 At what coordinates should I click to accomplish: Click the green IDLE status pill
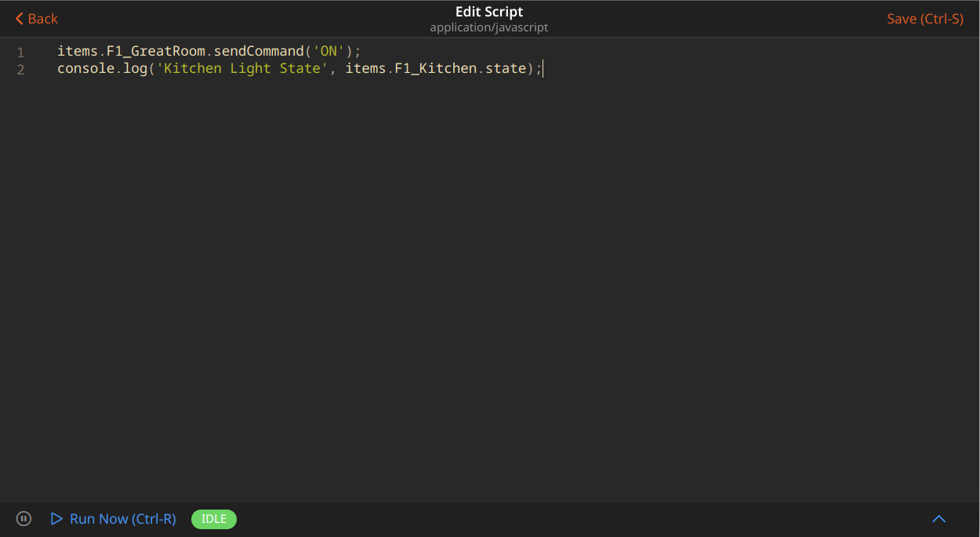(213, 519)
